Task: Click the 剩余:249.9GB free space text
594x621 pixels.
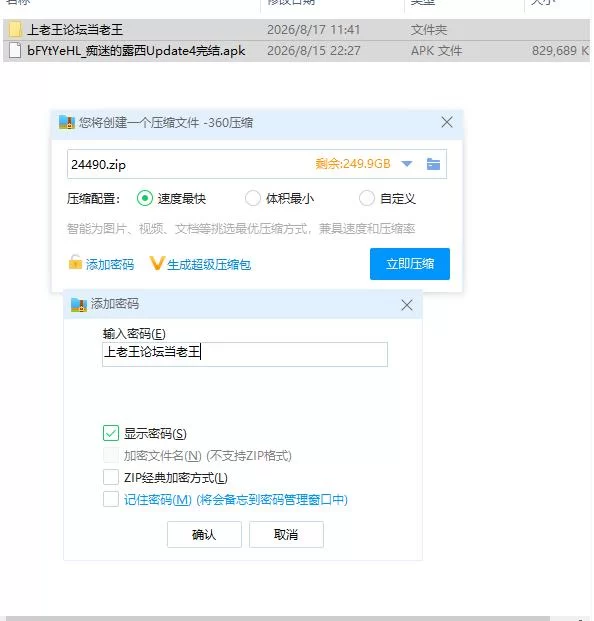Action: click(353, 164)
